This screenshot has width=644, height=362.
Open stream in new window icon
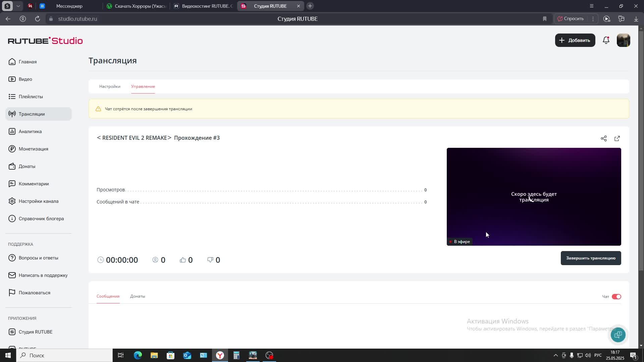[617, 138]
